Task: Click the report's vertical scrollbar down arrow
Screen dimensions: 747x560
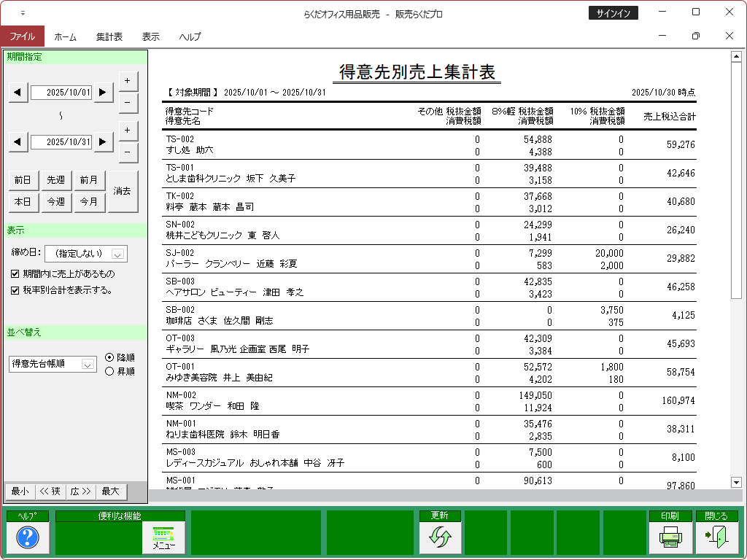Action: click(735, 482)
